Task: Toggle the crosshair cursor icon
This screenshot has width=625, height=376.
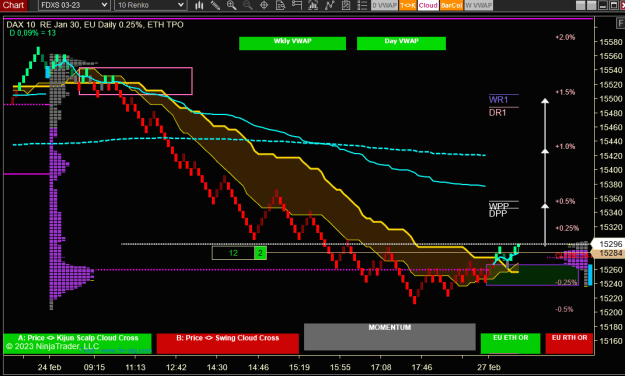Action: 264,5
